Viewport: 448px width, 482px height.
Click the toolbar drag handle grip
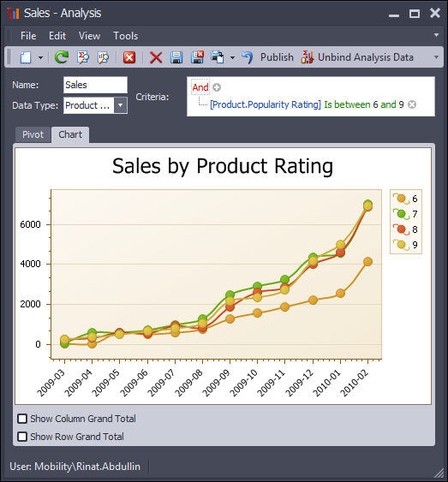click(x=9, y=57)
